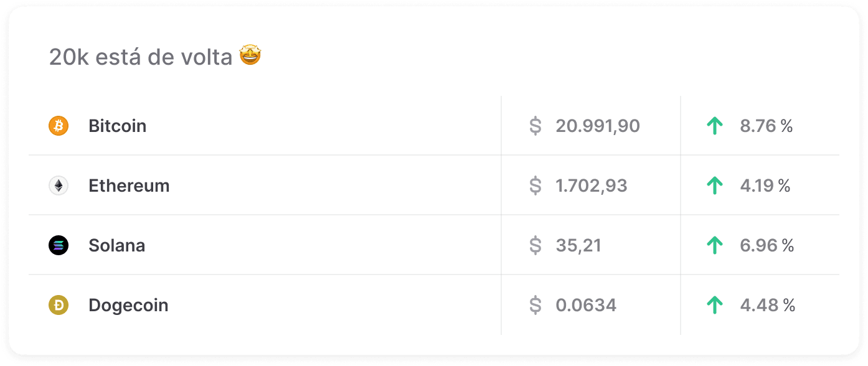Select the Ethereum row label
The width and height of the screenshot is (868, 366).
coord(129,185)
